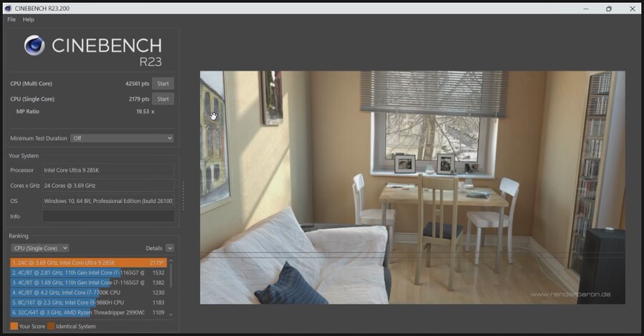Open the Help menu

[x=29, y=19]
